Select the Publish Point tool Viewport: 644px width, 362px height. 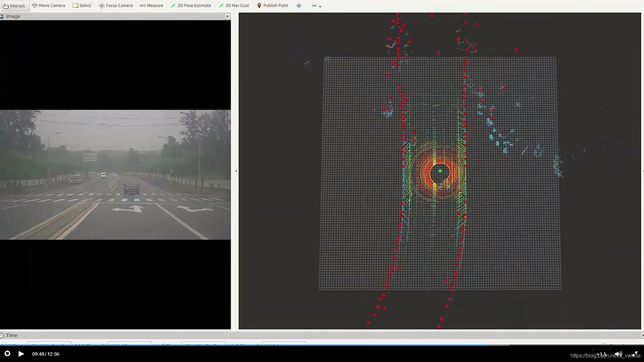[273, 6]
